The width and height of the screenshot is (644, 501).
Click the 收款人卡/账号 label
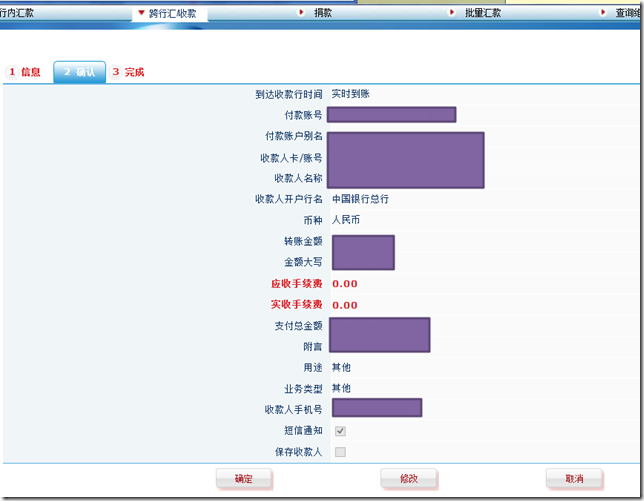click(x=291, y=158)
